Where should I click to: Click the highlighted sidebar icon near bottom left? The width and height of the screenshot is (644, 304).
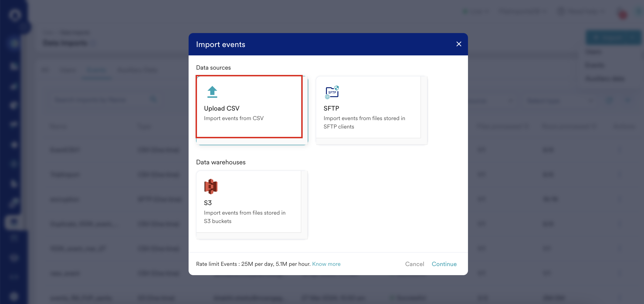pyautogui.click(x=14, y=222)
